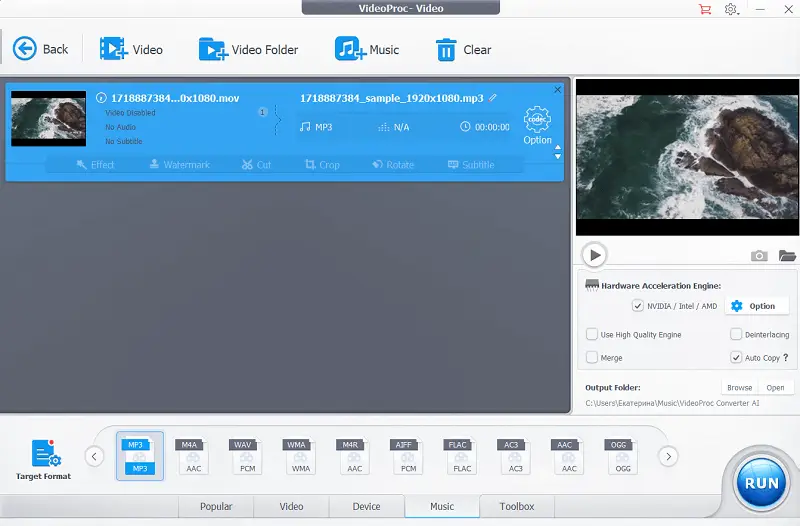Show more formats with right arrow

(668, 456)
